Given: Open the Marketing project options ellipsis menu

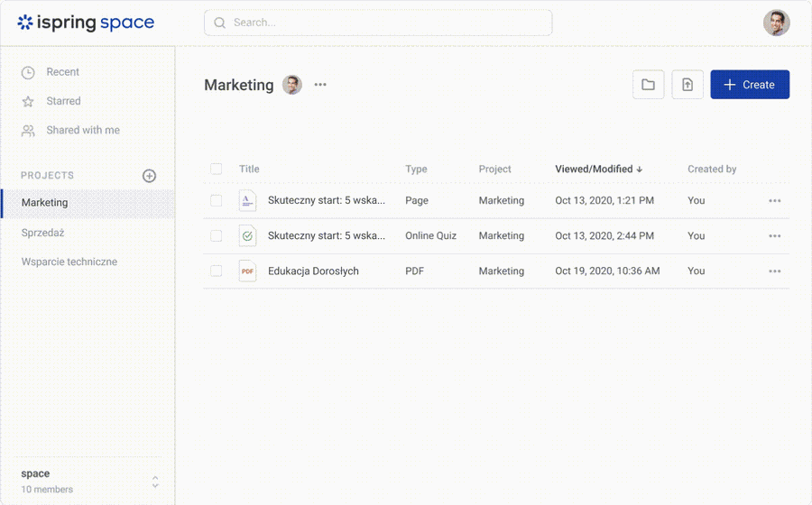Looking at the screenshot, I should [x=320, y=85].
